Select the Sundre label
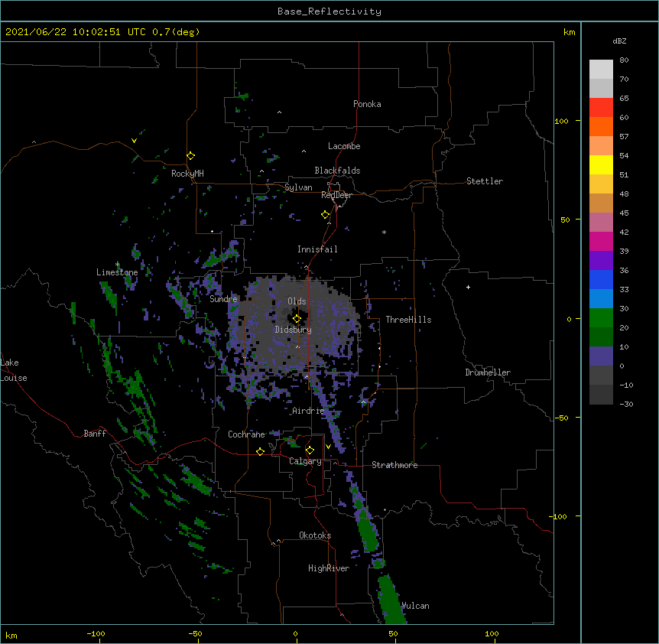The image size is (659, 644). click(x=223, y=299)
